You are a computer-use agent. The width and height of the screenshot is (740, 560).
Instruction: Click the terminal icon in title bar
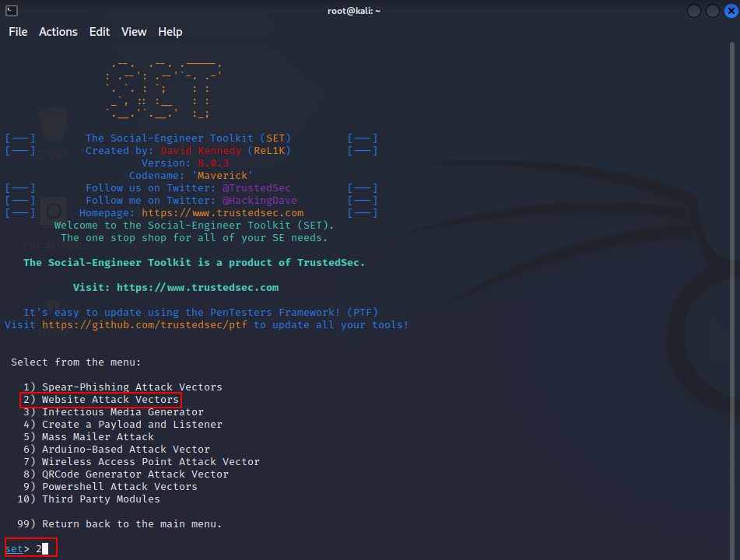12,11
